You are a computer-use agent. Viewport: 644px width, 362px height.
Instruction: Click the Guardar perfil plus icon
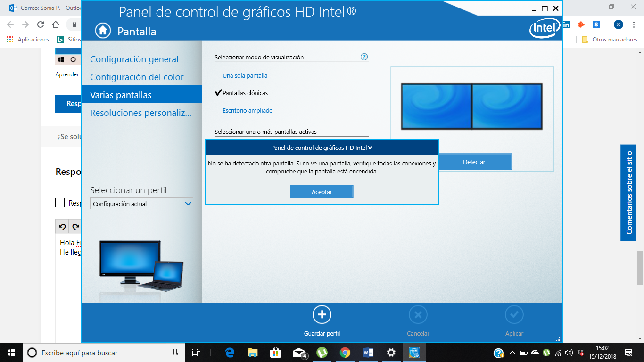[x=322, y=314]
